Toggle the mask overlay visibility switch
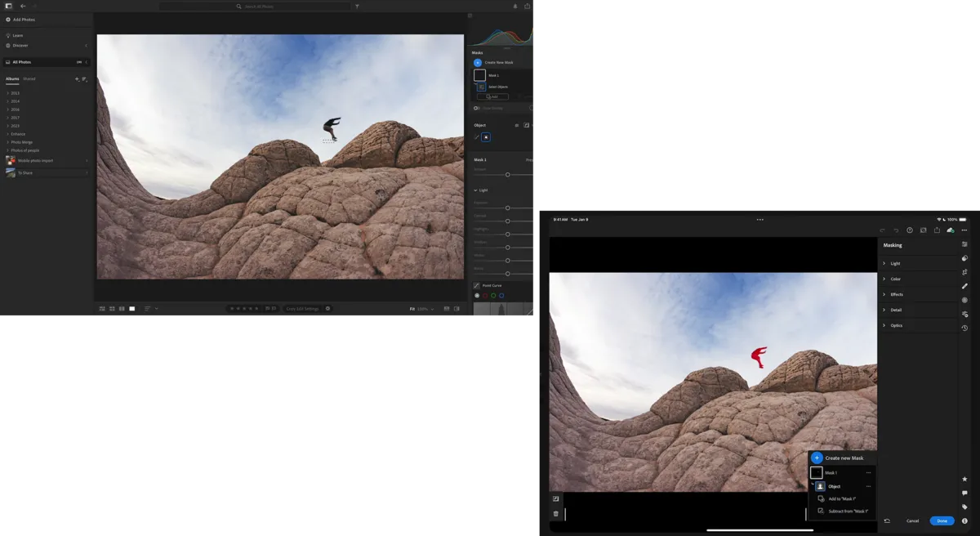Screen dimensions: 980x536 (x=477, y=107)
